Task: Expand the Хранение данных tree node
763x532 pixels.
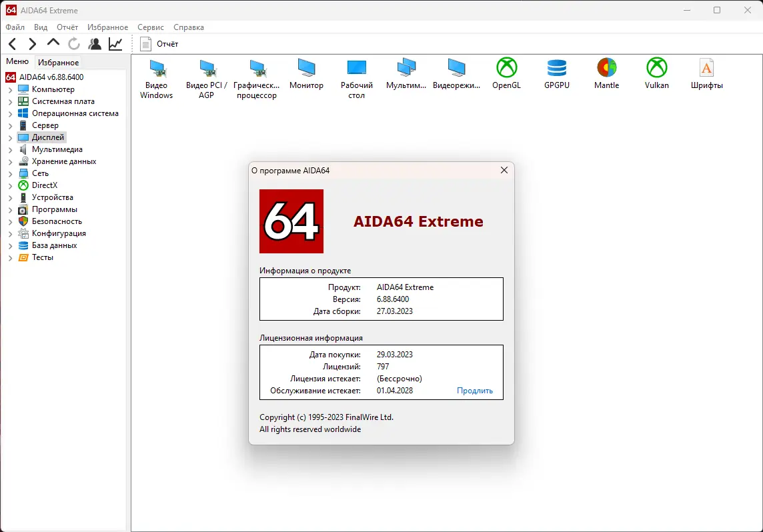Action: click(10, 161)
